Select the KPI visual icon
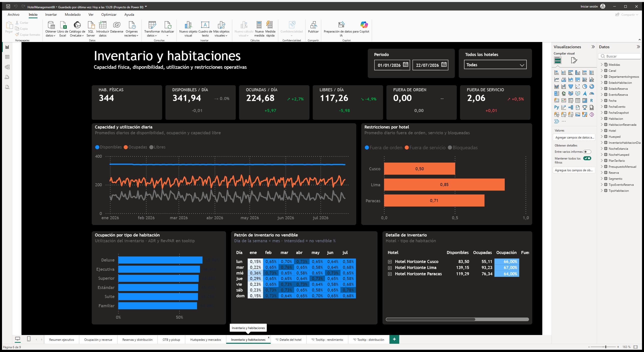 [563, 101]
